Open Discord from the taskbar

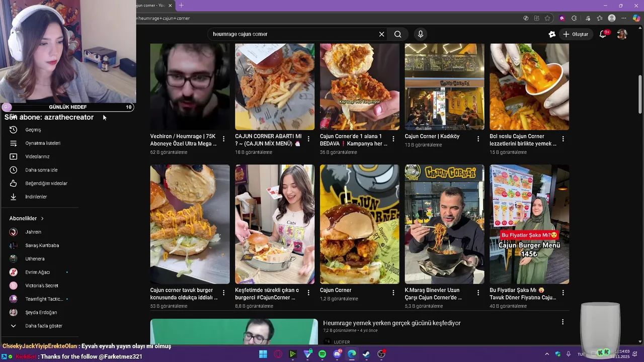pos(337,354)
